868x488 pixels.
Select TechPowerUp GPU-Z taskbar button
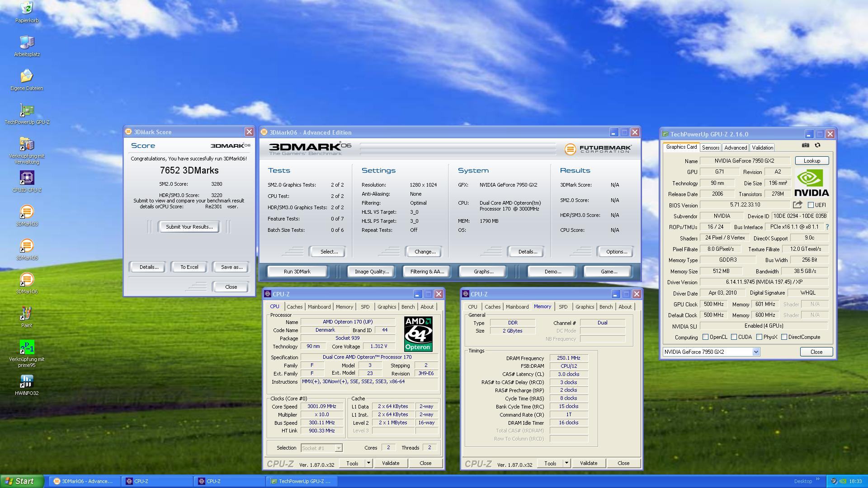click(x=302, y=481)
